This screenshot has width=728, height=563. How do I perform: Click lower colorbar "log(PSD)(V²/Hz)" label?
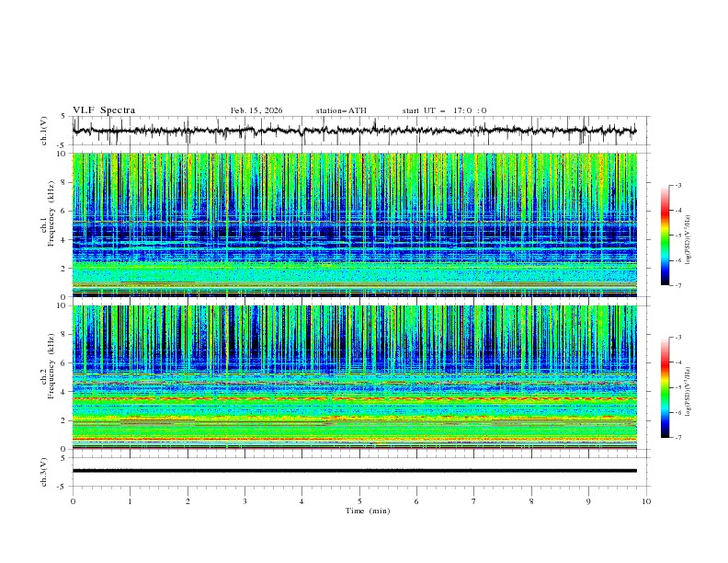point(688,391)
